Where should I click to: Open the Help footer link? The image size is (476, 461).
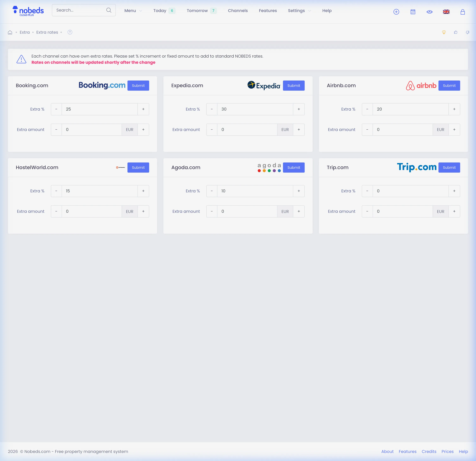[463, 451]
